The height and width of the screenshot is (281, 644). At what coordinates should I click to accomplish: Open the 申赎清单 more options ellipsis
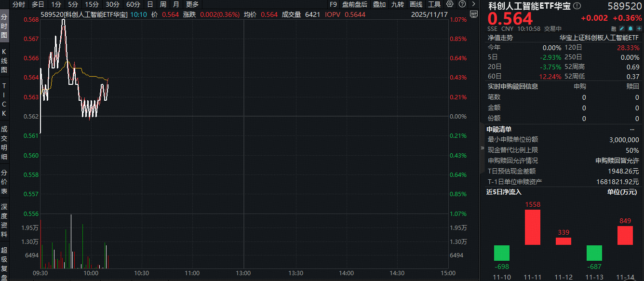(632, 129)
